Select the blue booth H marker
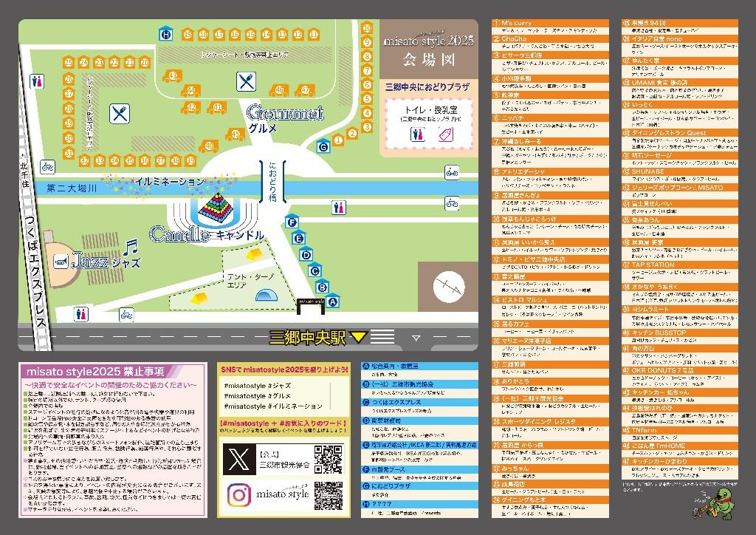 [166, 34]
